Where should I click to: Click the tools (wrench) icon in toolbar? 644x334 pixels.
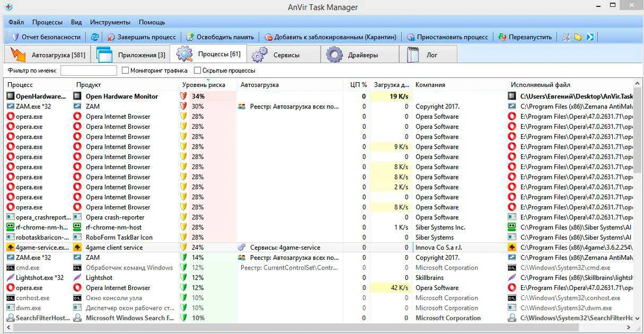(x=566, y=37)
